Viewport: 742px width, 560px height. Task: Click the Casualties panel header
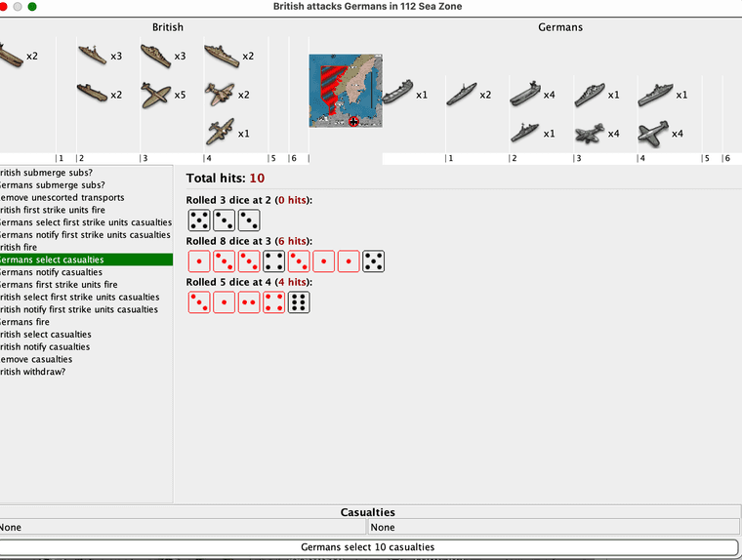coord(368,512)
